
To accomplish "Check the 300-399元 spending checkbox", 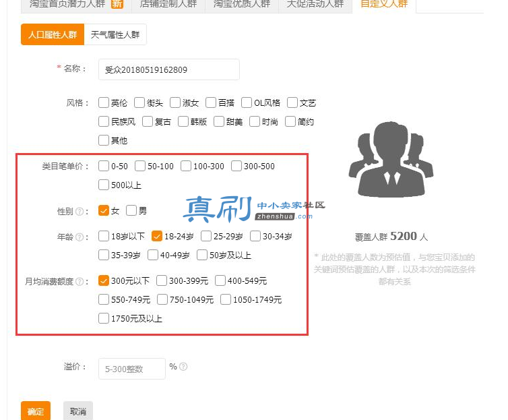I will [162, 280].
